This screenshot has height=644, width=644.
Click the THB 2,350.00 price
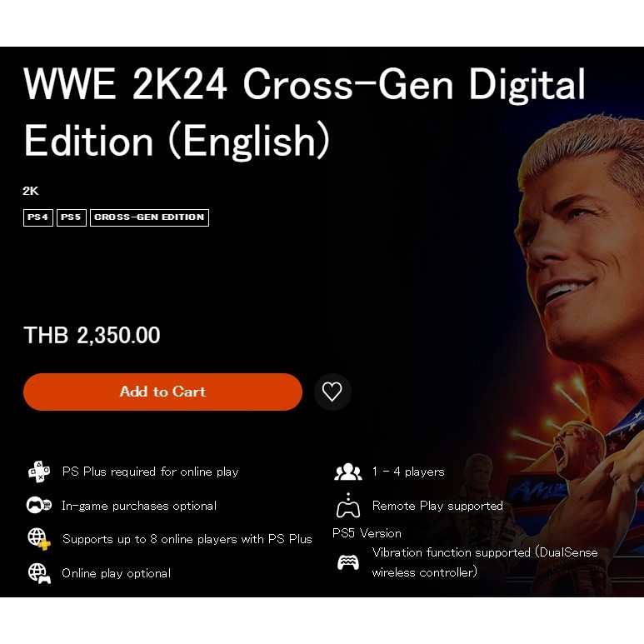92,335
